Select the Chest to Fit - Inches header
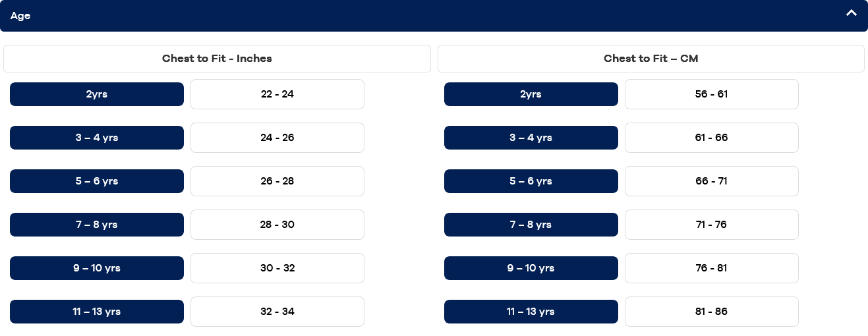868x336 pixels. [x=217, y=59]
